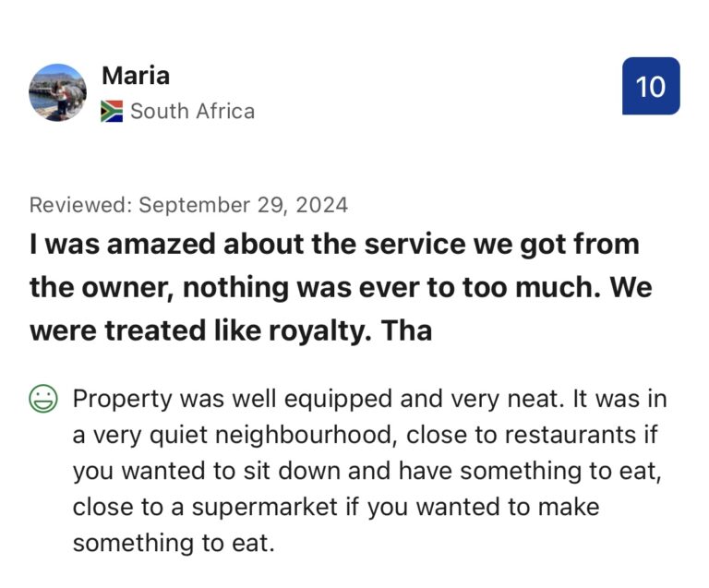Click the final line "something to eat."
Screen dimensions: 709x588
point(174,543)
